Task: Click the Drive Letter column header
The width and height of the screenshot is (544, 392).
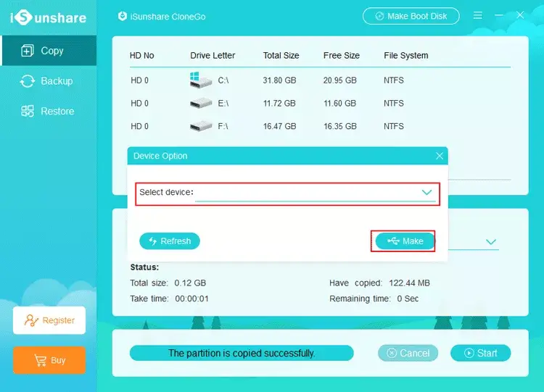Action: click(x=213, y=56)
